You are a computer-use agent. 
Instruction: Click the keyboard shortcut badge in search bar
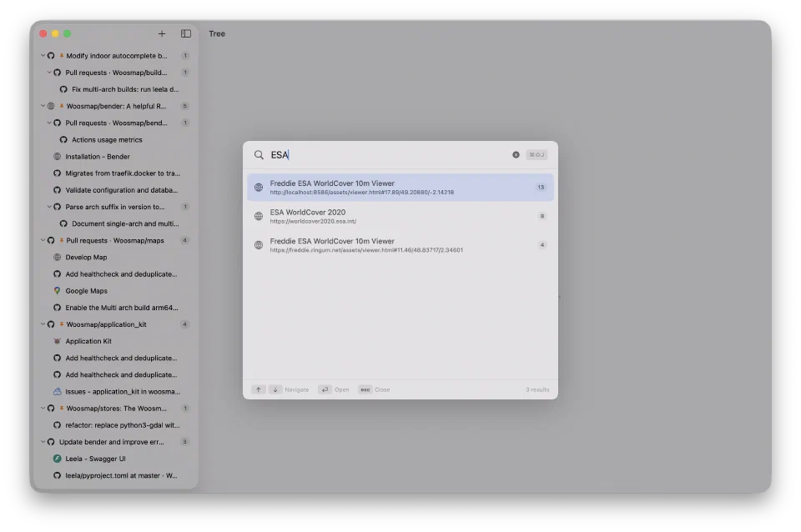coord(537,155)
